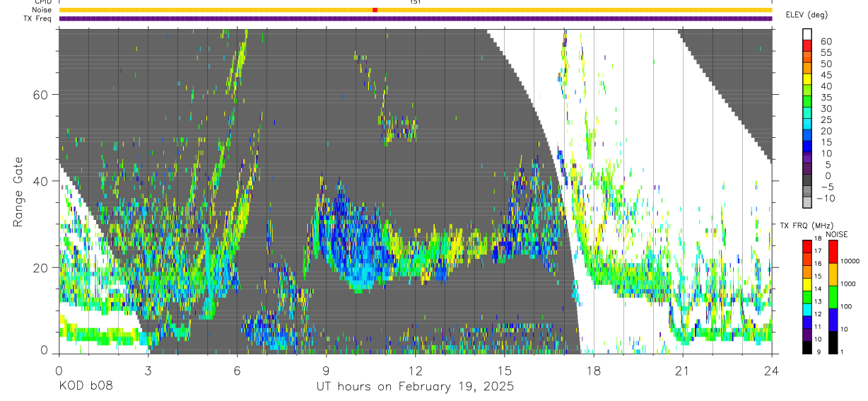The width and height of the screenshot is (868, 401).
Task: Pick the black swatch of the NOISE legend
Action: point(833,342)
